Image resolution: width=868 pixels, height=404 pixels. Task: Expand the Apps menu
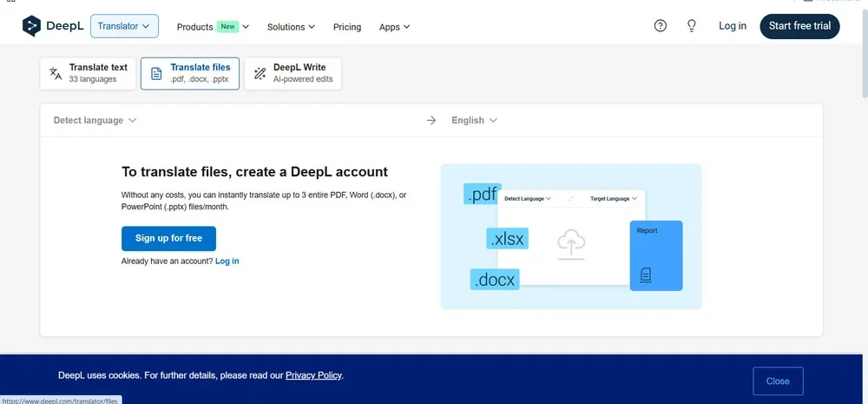click(x=394, y=27)
